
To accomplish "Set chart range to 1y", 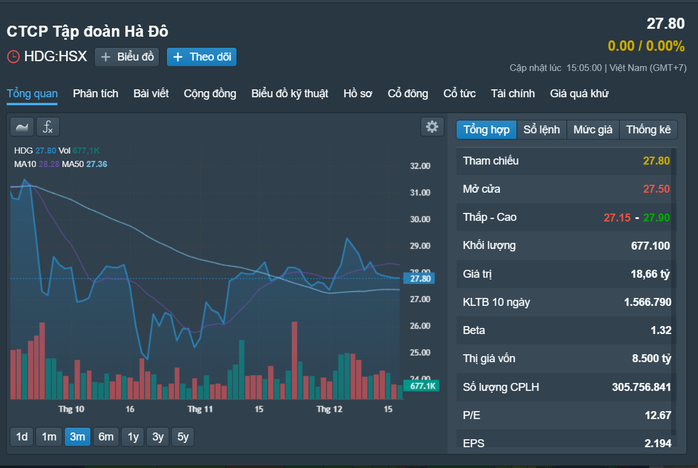I will (x=133, y=437).
